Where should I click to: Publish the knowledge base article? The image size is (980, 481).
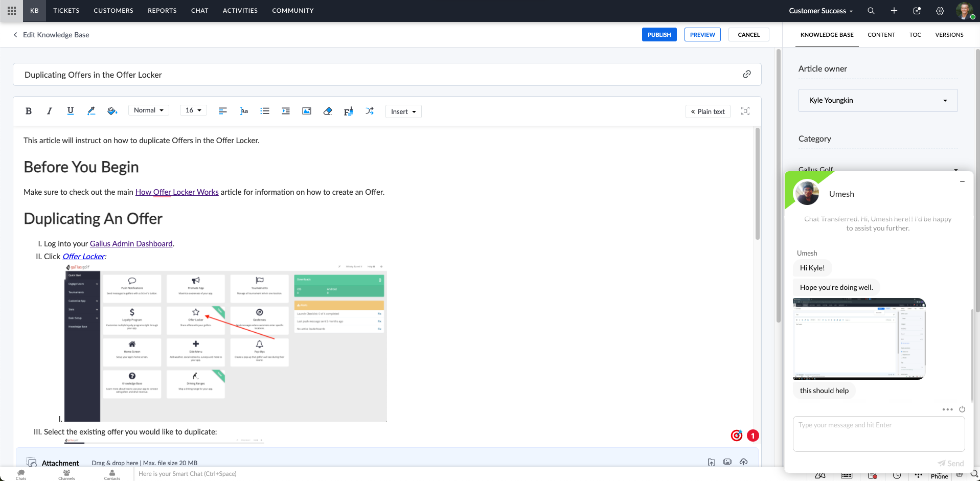pos(659,35)
